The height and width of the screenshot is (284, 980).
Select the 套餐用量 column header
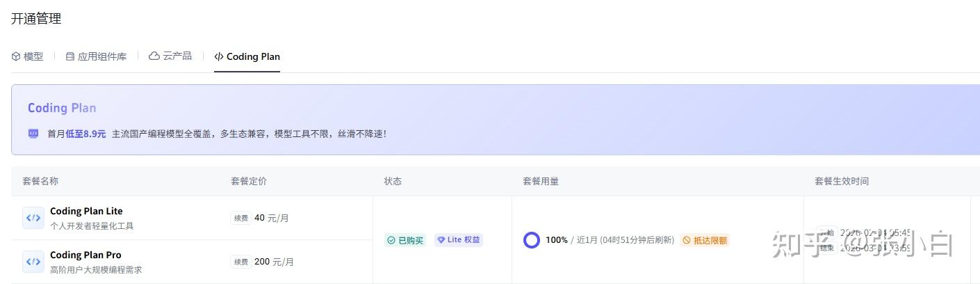point(541,181)
